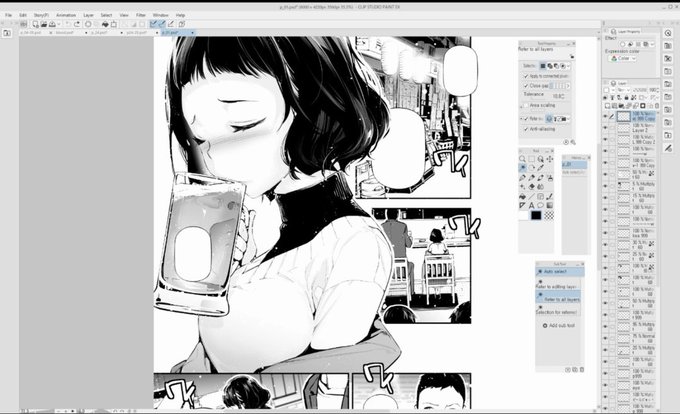The height and width of the screenshot is (414, 680).
Task: Click the Add sub tool button
Action: click(x=559, y=325)
